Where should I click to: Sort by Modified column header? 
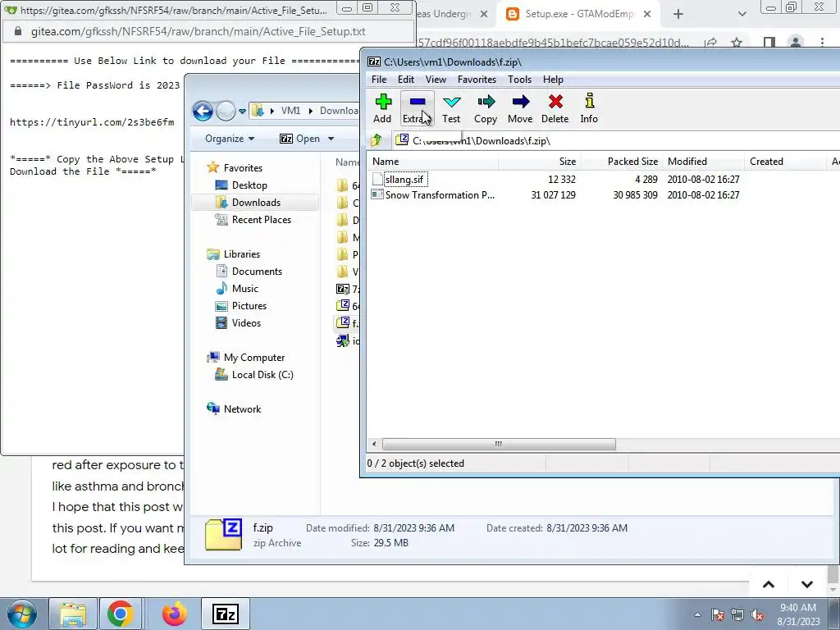click(703, 162)
